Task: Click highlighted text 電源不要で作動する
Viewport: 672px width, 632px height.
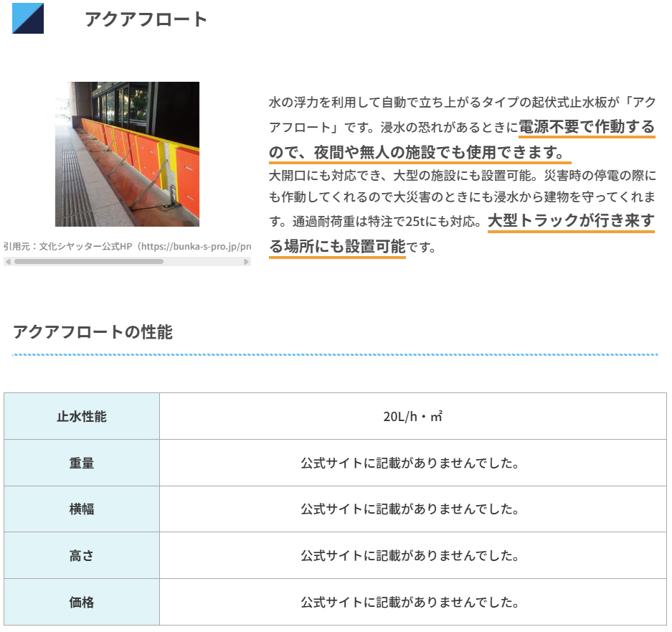Action: [587, 127]
